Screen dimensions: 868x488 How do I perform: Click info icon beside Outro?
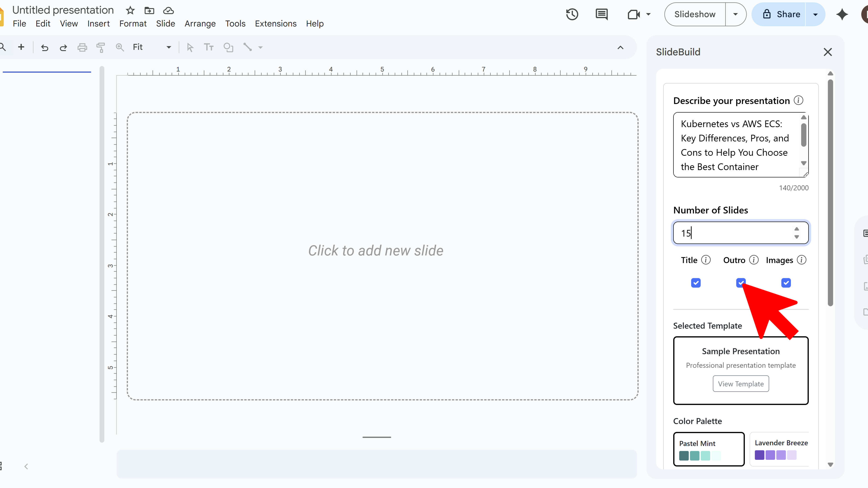coord(754,260)
